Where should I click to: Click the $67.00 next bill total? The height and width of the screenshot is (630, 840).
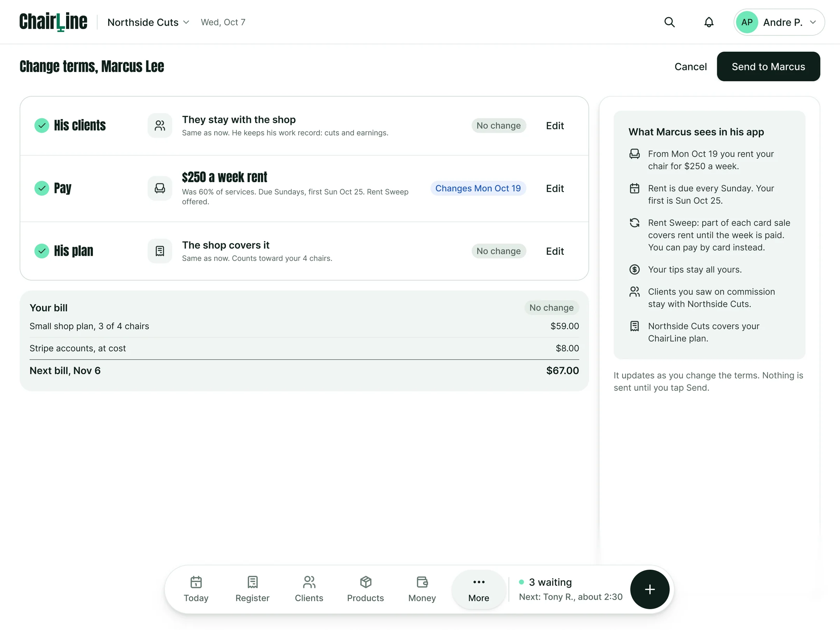(562, 370)
